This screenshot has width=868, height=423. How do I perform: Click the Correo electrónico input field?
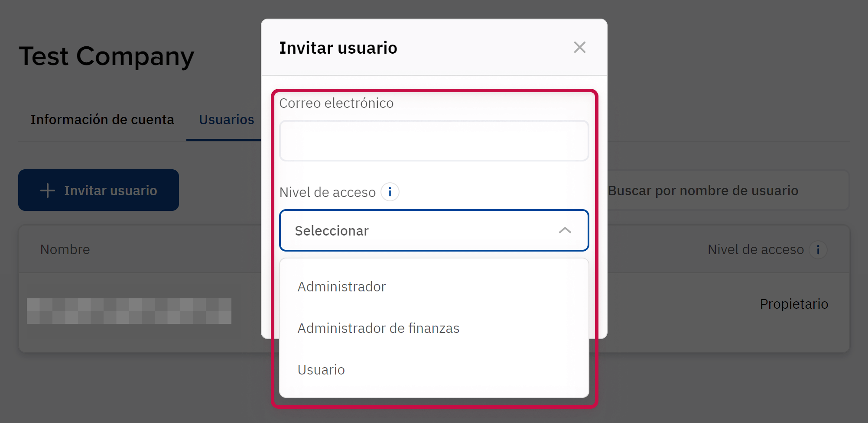(434, 141)
